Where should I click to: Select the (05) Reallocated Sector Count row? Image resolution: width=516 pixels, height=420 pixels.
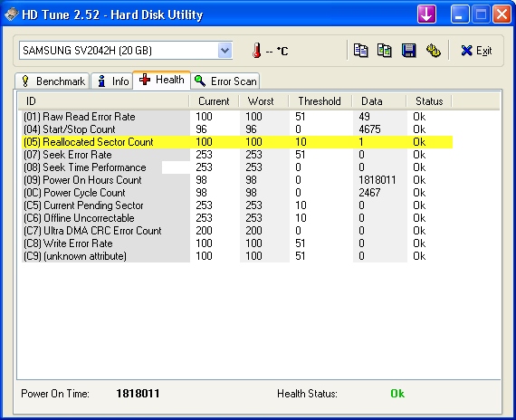click(x=237, y=142)
